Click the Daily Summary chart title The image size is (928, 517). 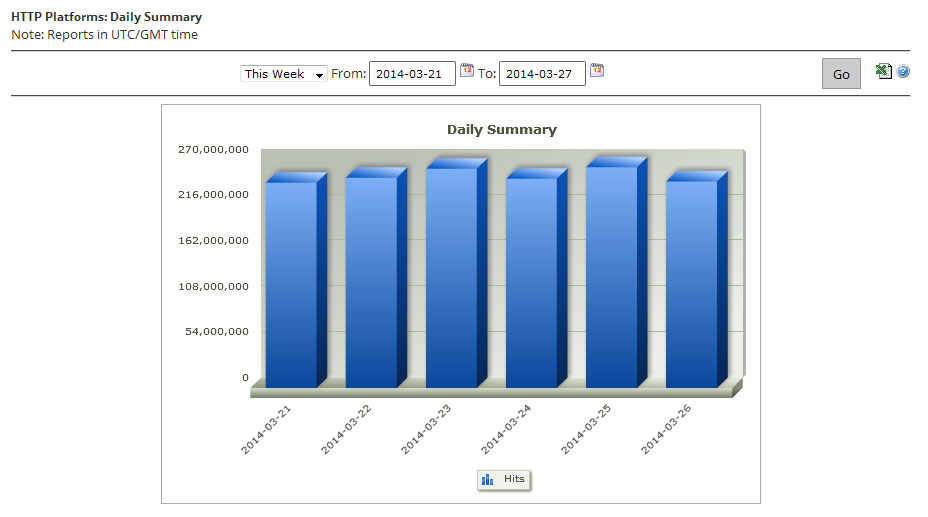tap(501, 129)
